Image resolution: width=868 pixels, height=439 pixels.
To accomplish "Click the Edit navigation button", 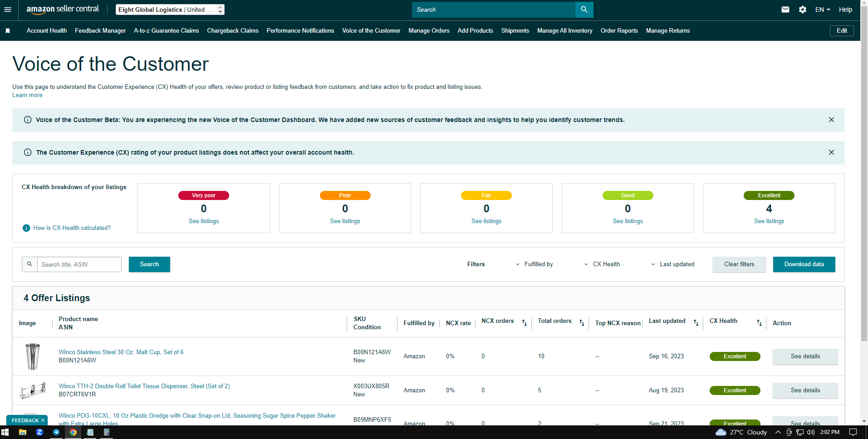I will tap(842, 31).
